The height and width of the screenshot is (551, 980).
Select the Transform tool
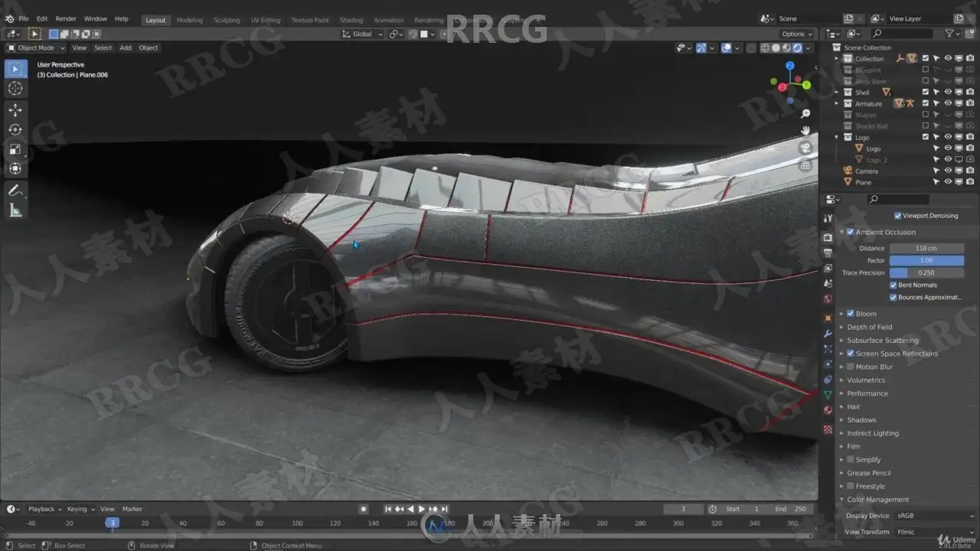(x=15, y=169)
